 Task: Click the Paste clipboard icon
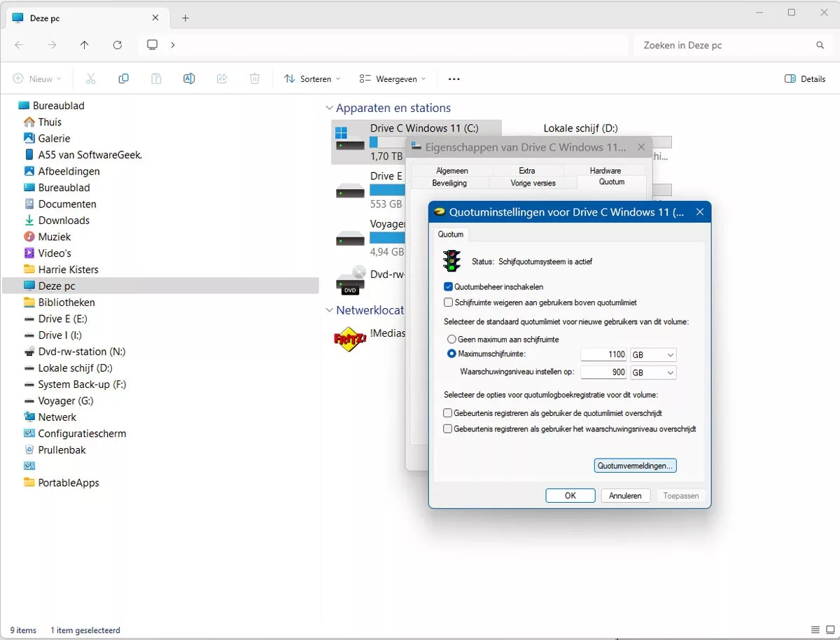(156, 79)
